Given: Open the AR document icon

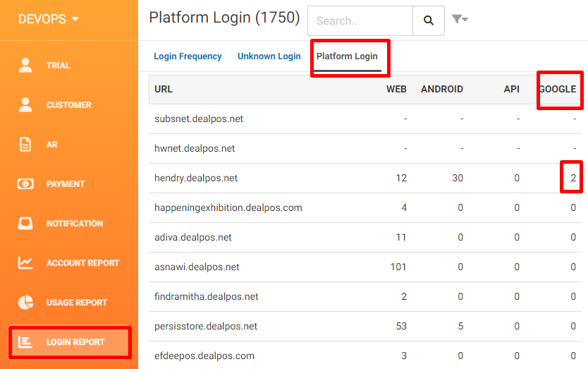Looking at the screenshot, I should click(x=25, y=145).
